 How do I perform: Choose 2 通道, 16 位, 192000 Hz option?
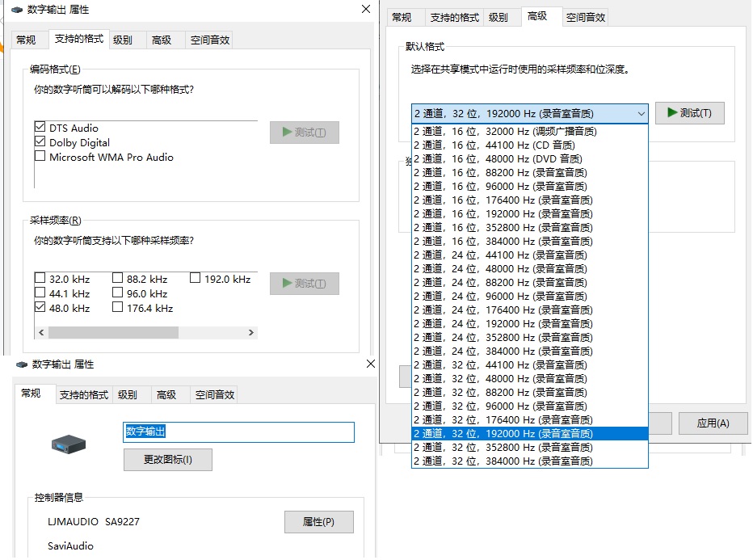coord(530,213)
